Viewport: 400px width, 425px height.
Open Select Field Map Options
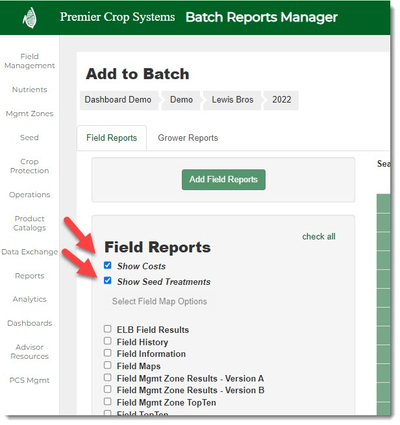[x=159, y=301]
